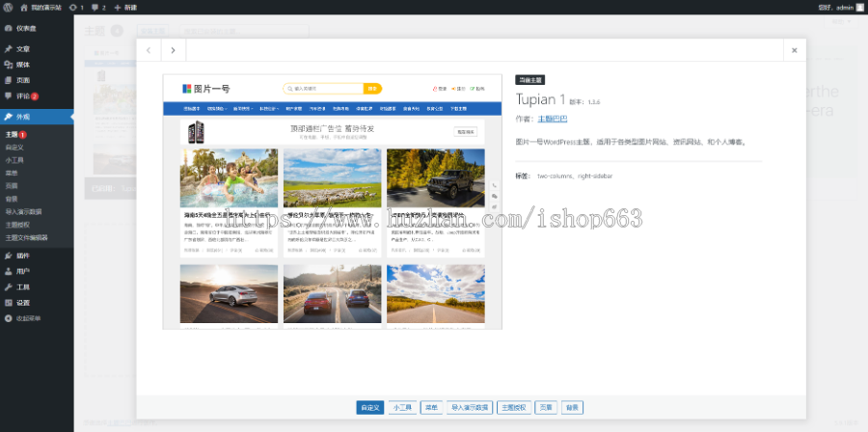868x432 pixels.
Task: Click 导入演示数据 button in overlay footer
Action: (470, 408)
